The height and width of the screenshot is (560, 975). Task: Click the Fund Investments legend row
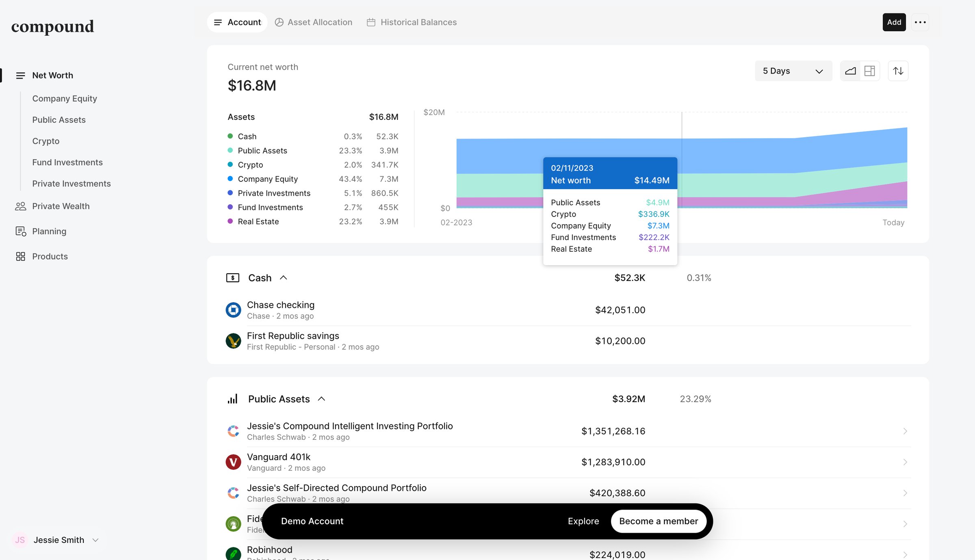click(313, 208)
